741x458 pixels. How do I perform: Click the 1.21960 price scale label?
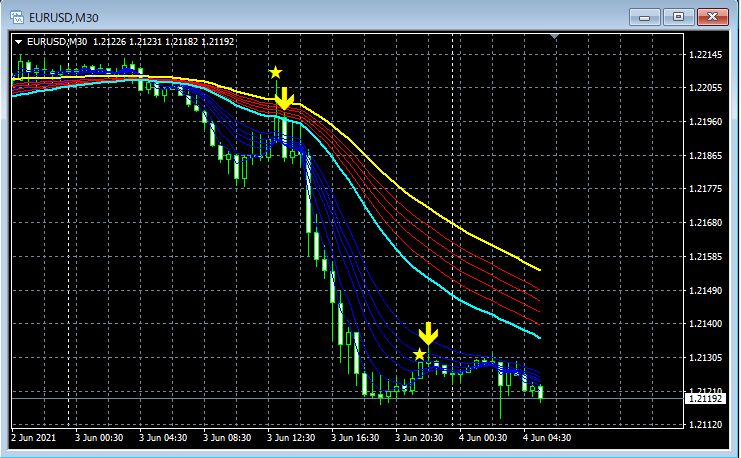[706, 121]
